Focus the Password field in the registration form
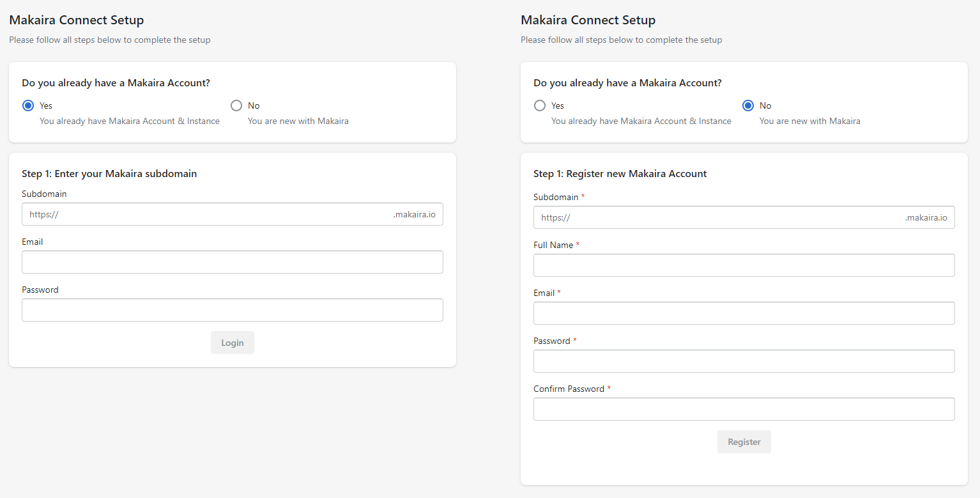This screenshot has height=498, width=980. 744,361
